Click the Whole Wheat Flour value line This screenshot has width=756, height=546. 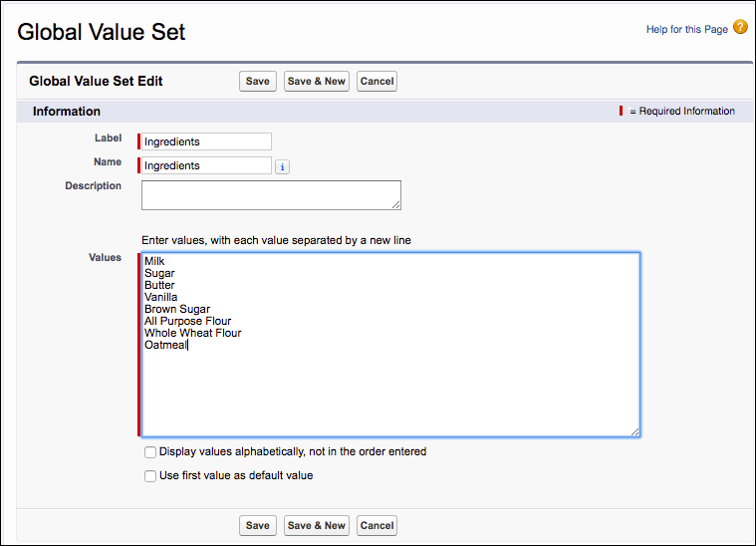[192, 333]
